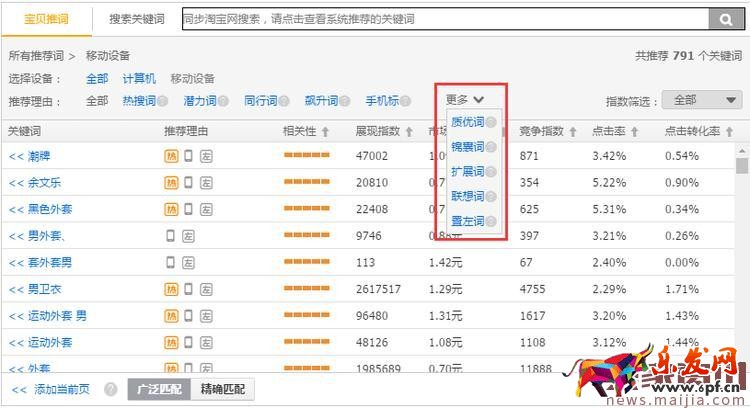The image size is (750, 408).
Task: Click the help icon beside 潜力词
Action: 223,101
